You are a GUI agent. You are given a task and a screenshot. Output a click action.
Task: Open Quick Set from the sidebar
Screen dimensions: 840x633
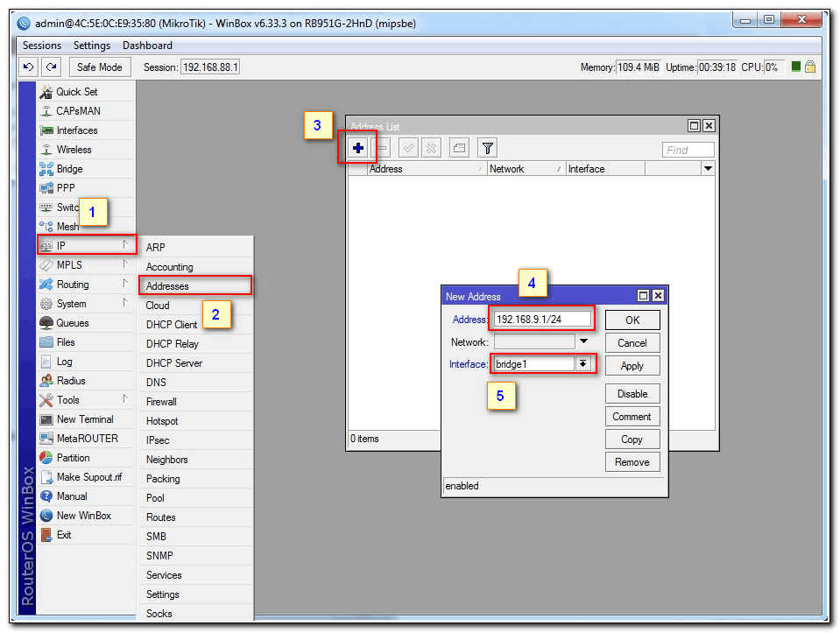86,92
